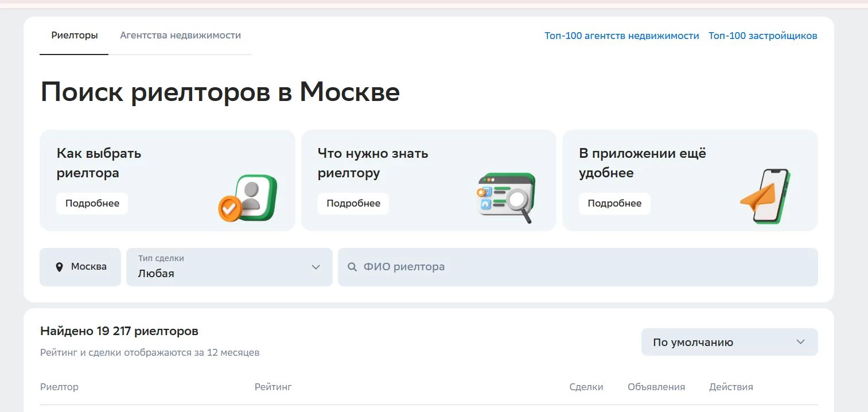Click the Москва location selector

(80, 266)
